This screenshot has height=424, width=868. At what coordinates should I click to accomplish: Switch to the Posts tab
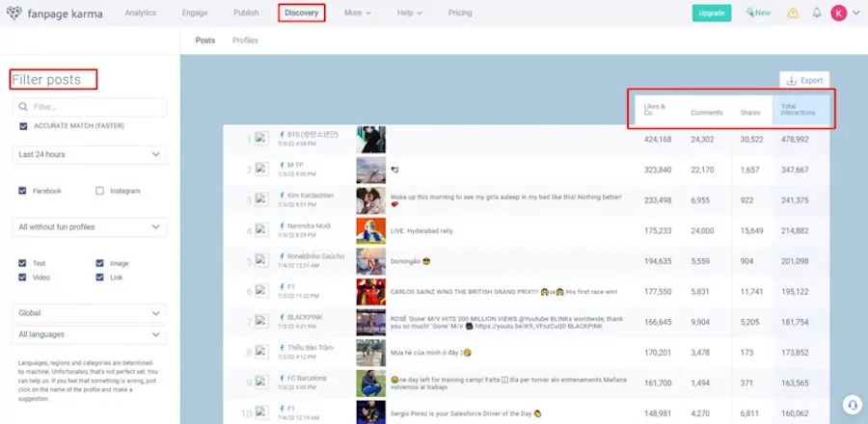tap(205, 40)
